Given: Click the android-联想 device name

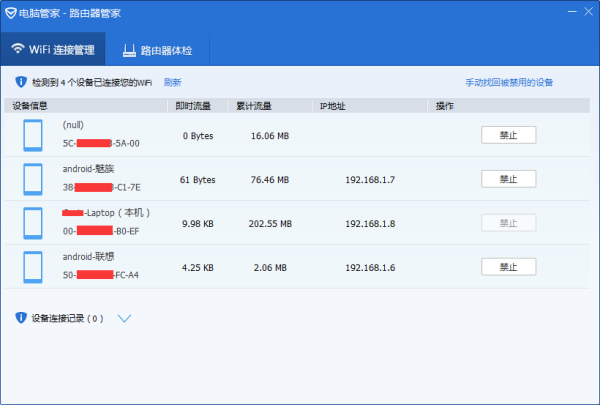Looking at the screenshot, I should pyautogui.click(x=88, y=256).
